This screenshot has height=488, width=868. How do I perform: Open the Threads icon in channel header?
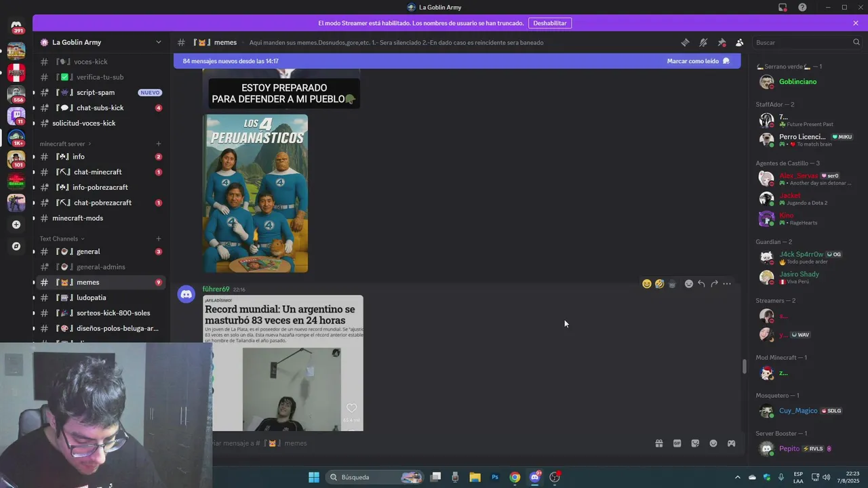coord(685,42)
